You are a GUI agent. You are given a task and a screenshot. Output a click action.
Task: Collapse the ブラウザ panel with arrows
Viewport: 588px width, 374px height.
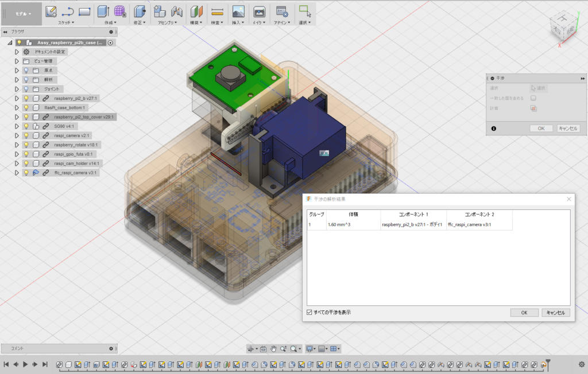pos(5,32)
